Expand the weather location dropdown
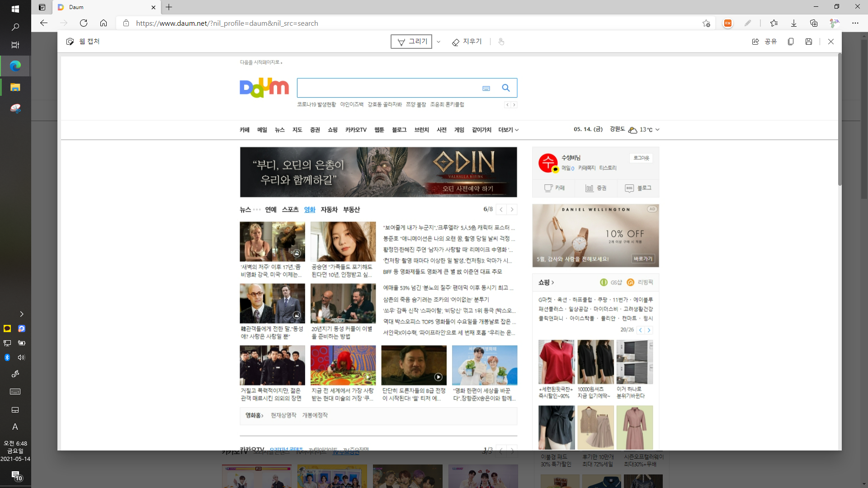 pyautogui.click(x=657, y=130)
